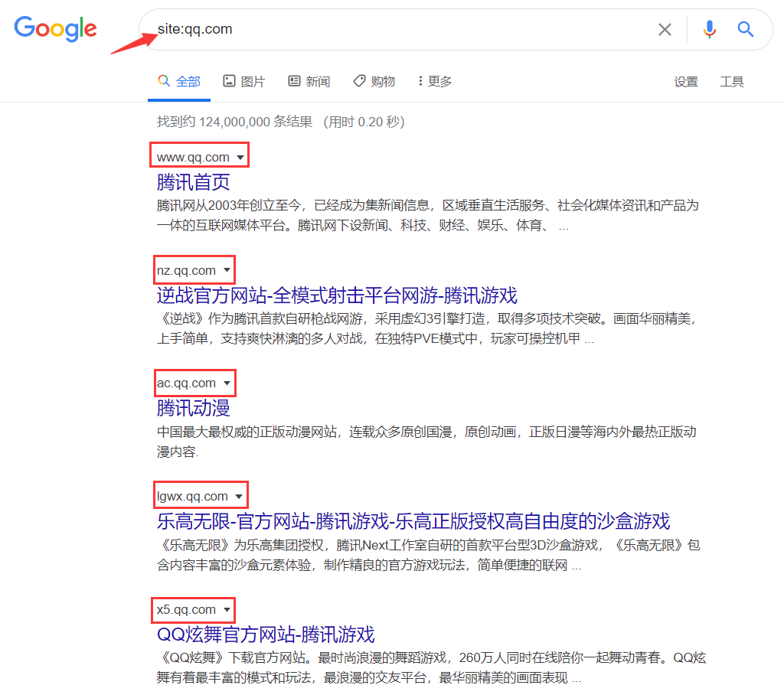The width and height of the screenshot is (784, 685).
Task: Submit search with magnifier icon
Action: (x=746, y=30)
